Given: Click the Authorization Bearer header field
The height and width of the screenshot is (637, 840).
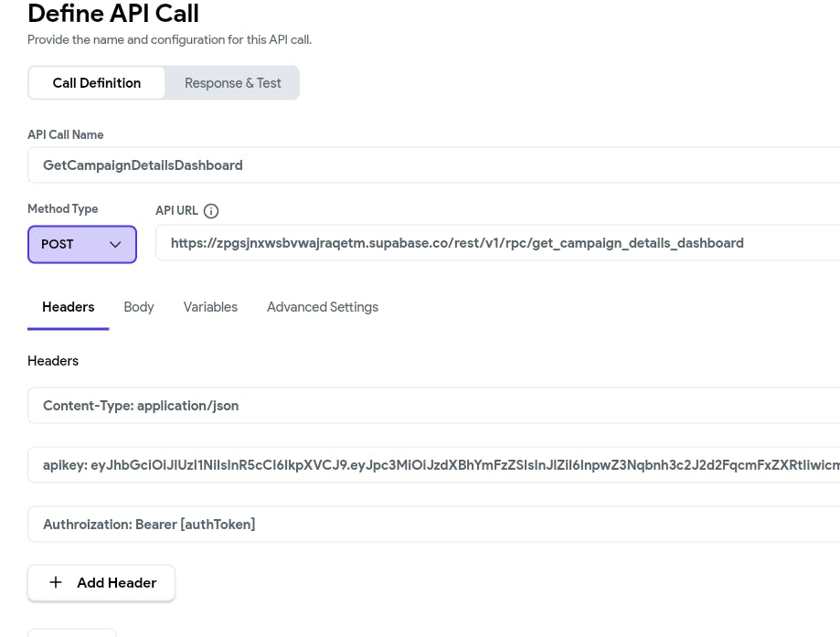Looking at the screenshot, I should (x=439, y=525).
